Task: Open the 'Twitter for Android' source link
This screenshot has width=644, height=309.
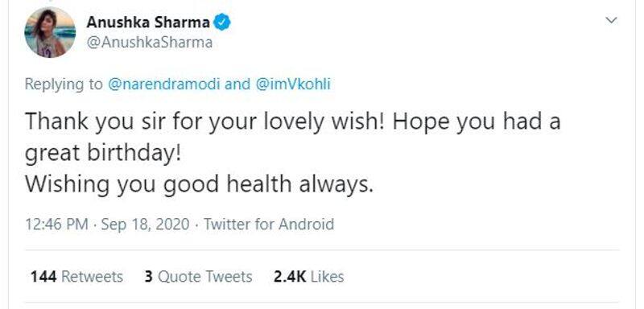Action: pos(269,225)
